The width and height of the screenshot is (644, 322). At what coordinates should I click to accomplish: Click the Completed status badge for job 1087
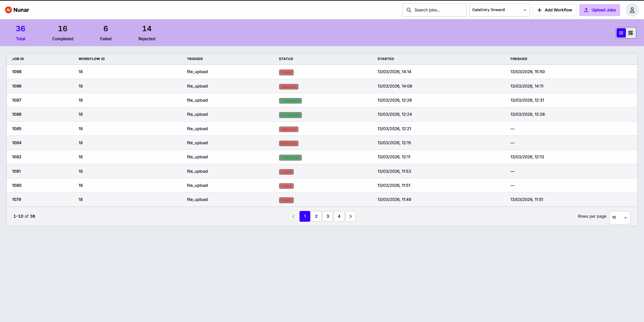pyautogui.click(x=290, y=101)
